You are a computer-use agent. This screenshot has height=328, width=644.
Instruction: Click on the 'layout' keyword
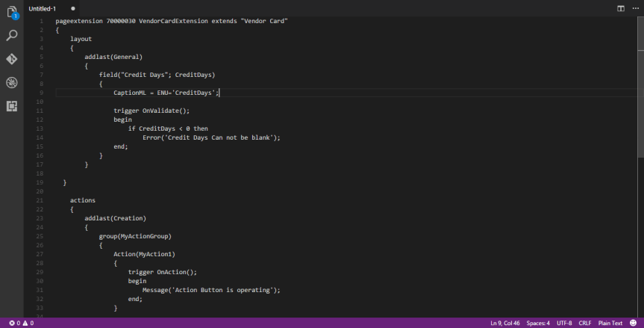[81, 39]
